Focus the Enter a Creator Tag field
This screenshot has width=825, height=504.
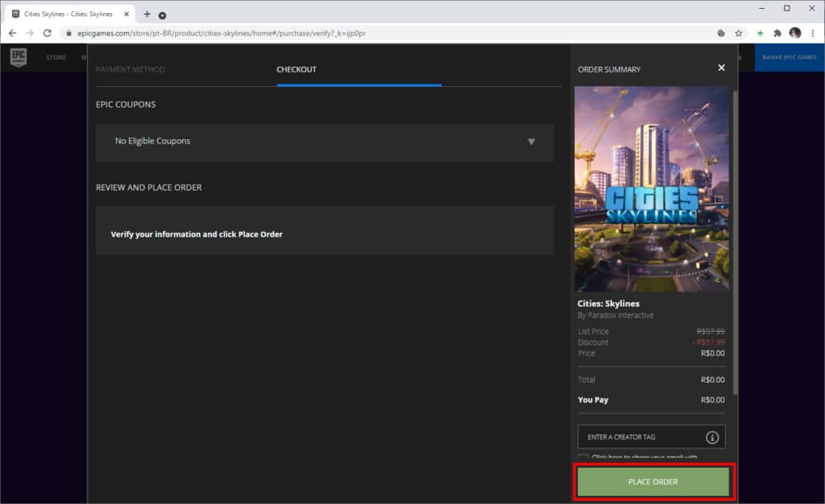[x=651, y=436]
